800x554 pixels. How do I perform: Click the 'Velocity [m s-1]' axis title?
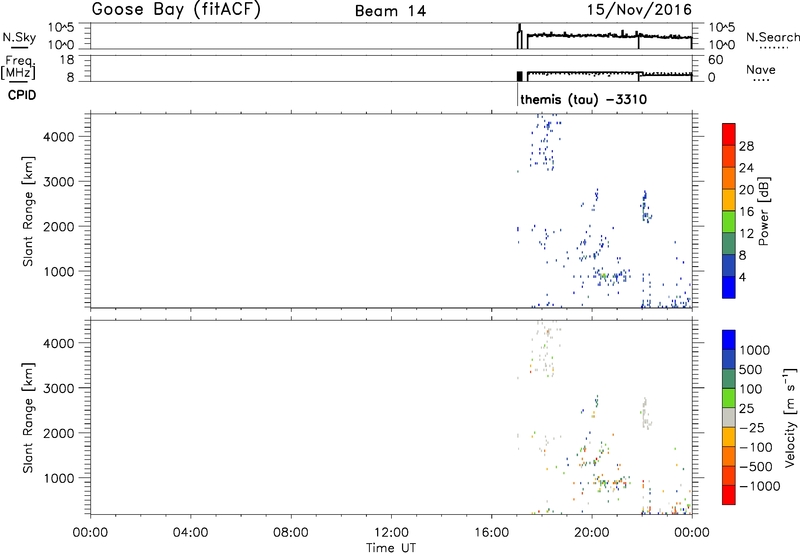tap(790, 417)
